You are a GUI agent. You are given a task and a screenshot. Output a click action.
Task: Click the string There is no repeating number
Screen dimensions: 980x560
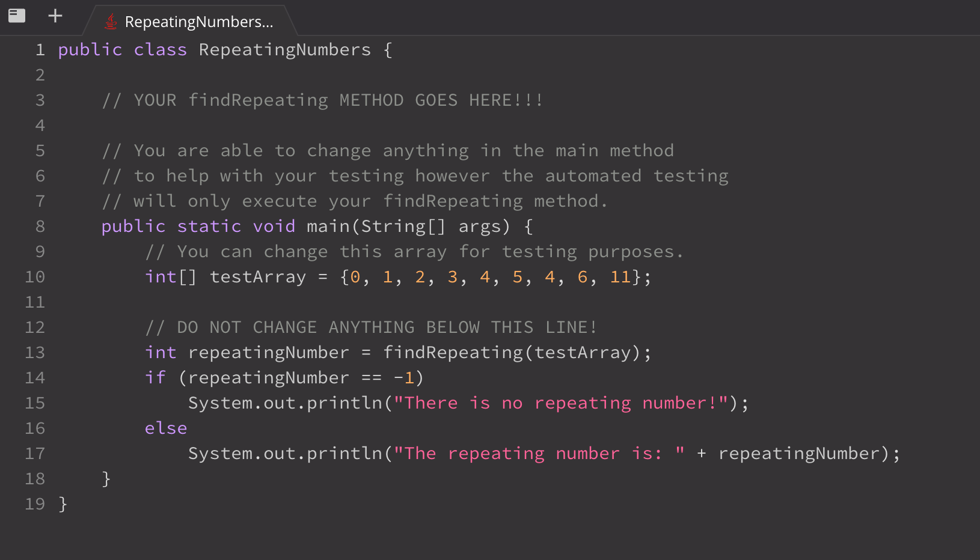point(562,403)
